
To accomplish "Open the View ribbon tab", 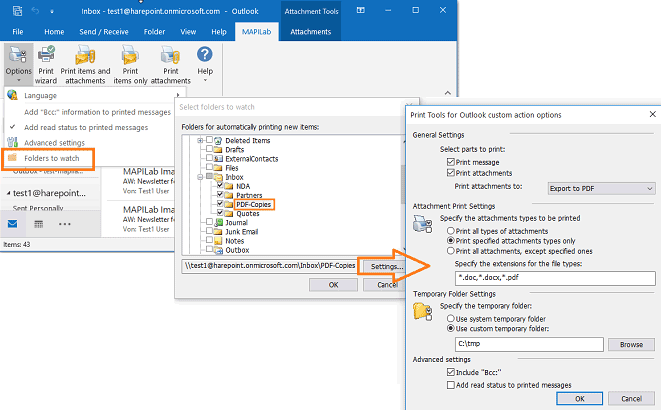I will [x=188, y=32].
